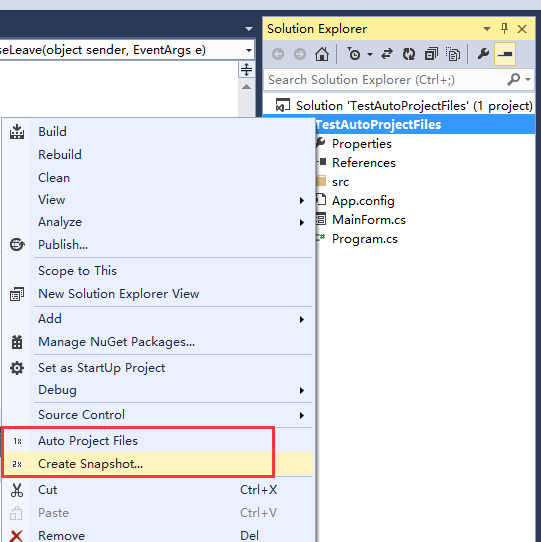Image resolution: width=541 pixels, height=542 pixels.
Task: Click the Collapse All icon
Action: point(431,54)
